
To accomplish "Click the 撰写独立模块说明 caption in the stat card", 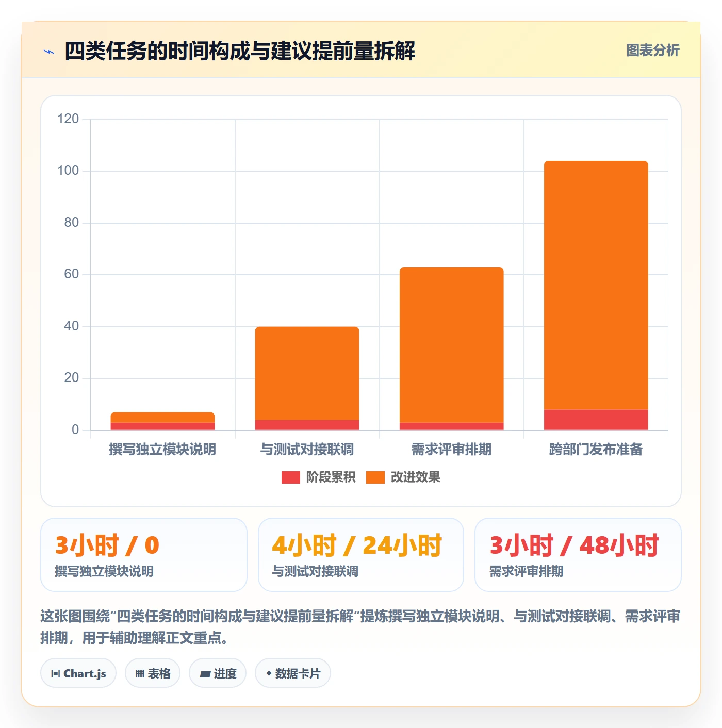I will (x=104, y=571).
